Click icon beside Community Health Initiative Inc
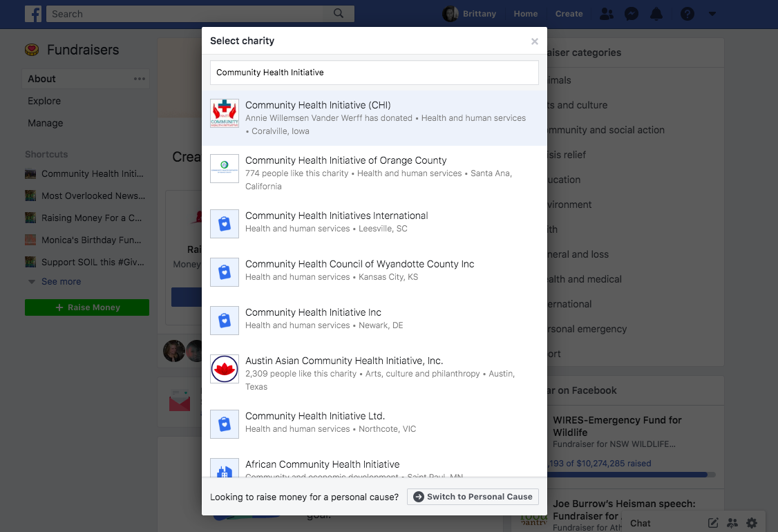The height and width of the screenshot is (532, 778). tap(225, 321)
